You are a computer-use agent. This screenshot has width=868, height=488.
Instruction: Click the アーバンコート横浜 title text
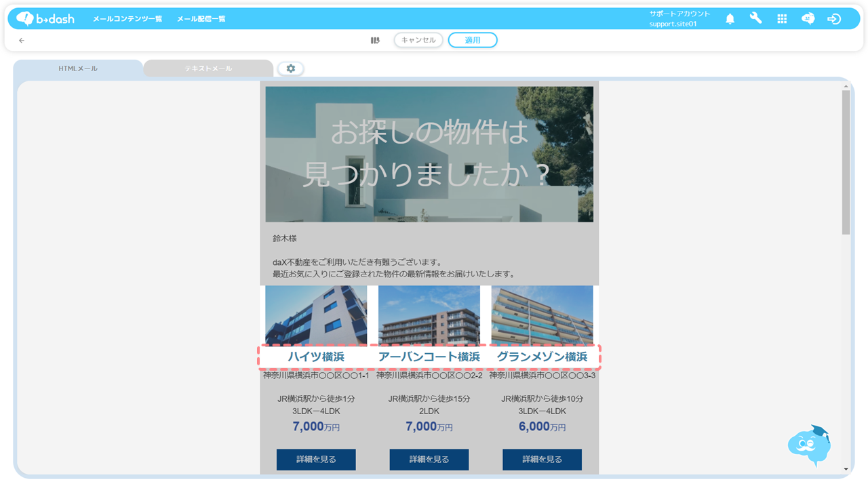click(x=429, y=357)
